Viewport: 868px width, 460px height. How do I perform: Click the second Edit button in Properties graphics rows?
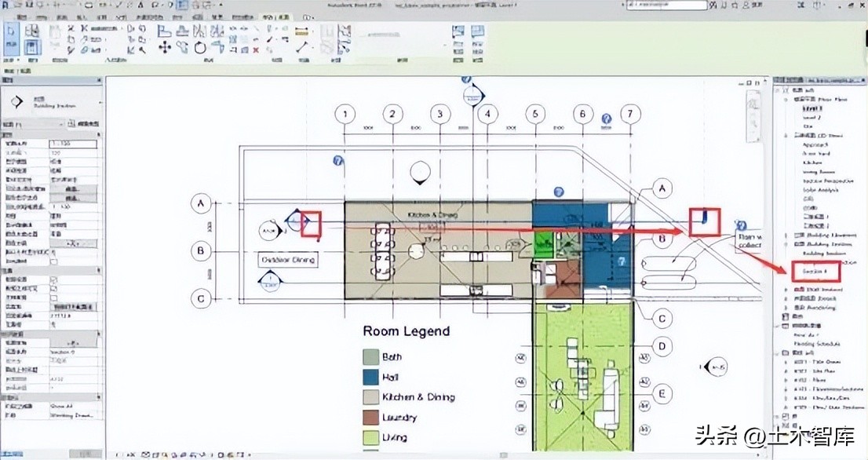pyautogui.click(x=73, y=198)
